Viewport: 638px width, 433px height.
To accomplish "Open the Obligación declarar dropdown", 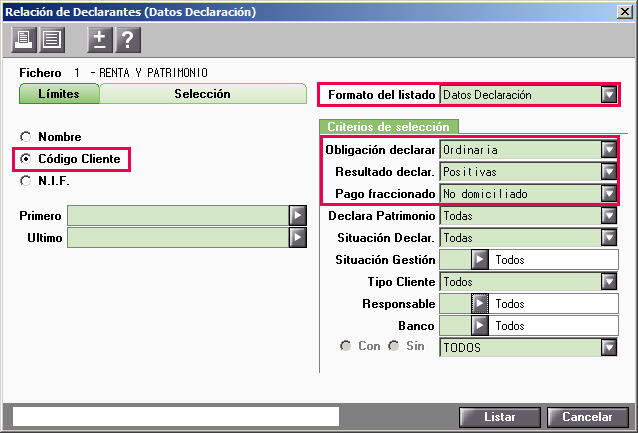I will [x=608, y=150].
